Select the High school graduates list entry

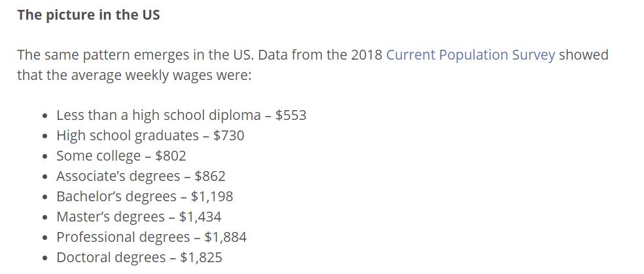click(x=151, y=136)
